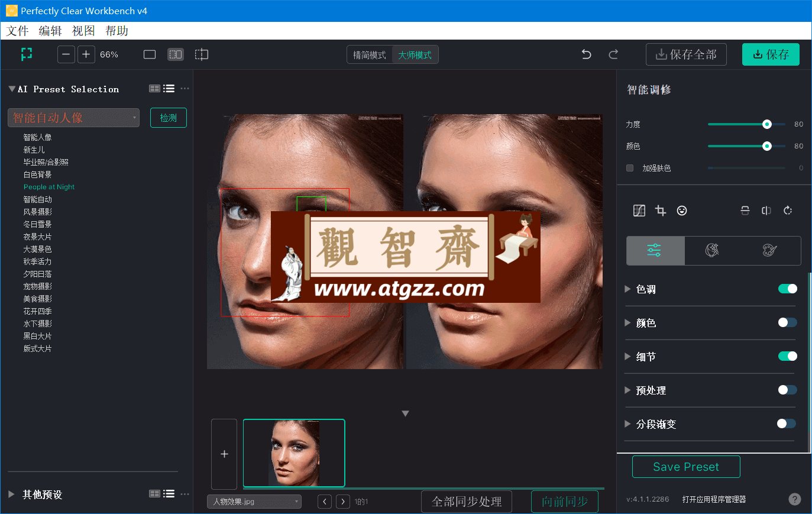Viewport: 812px width, 514px height.
Task: Open the 视图 menu
Action: click(83, 31)
